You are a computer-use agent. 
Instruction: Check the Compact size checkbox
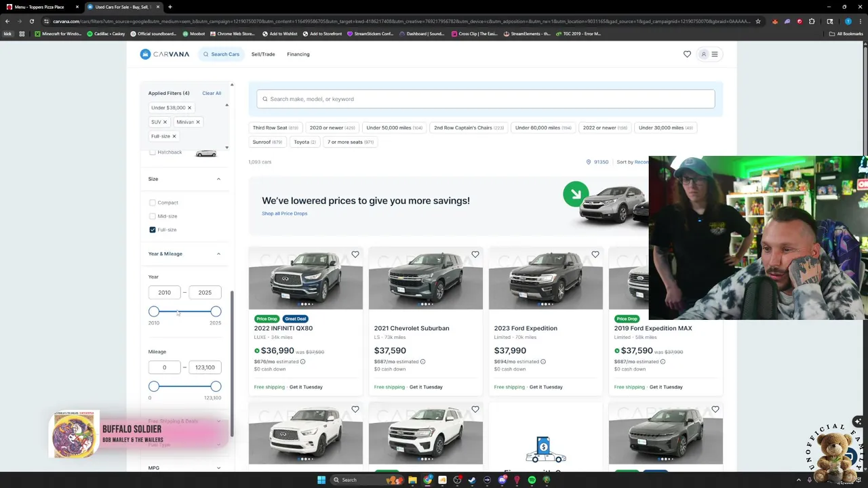pyautogui.click(x=152, y=203)
